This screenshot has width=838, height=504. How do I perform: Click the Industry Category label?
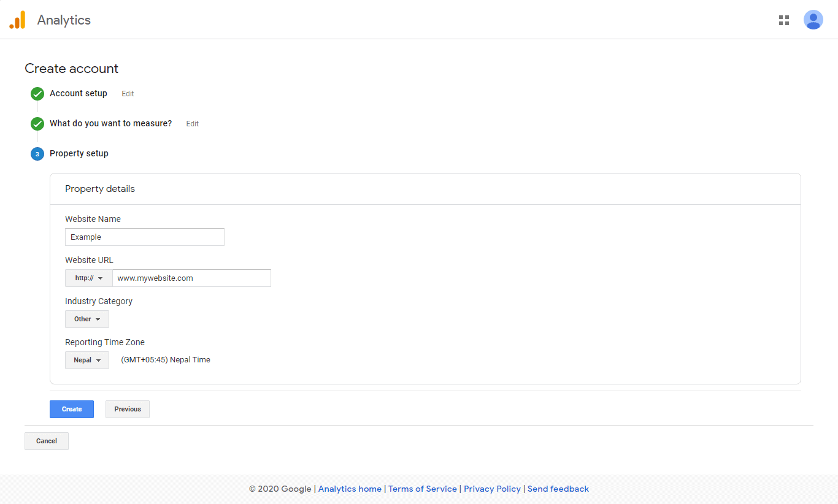(99, 301)
